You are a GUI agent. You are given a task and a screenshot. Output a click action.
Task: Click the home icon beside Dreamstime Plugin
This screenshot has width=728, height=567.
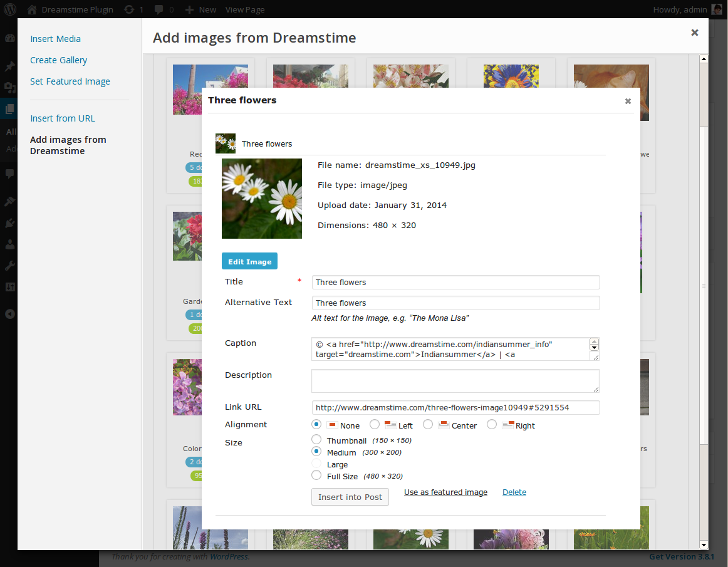click(x=31, y=9)
